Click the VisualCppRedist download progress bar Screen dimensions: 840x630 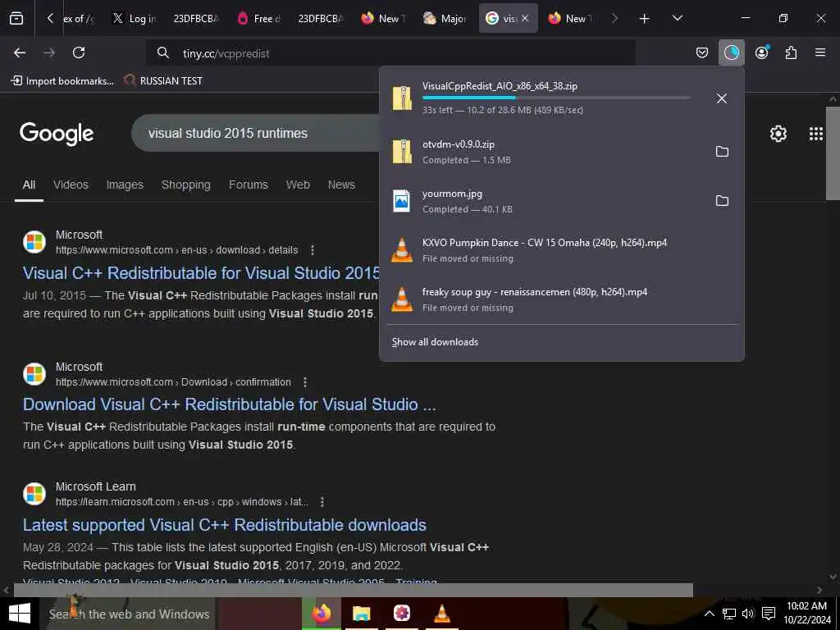pyautogui.click(x=556, y=98)
